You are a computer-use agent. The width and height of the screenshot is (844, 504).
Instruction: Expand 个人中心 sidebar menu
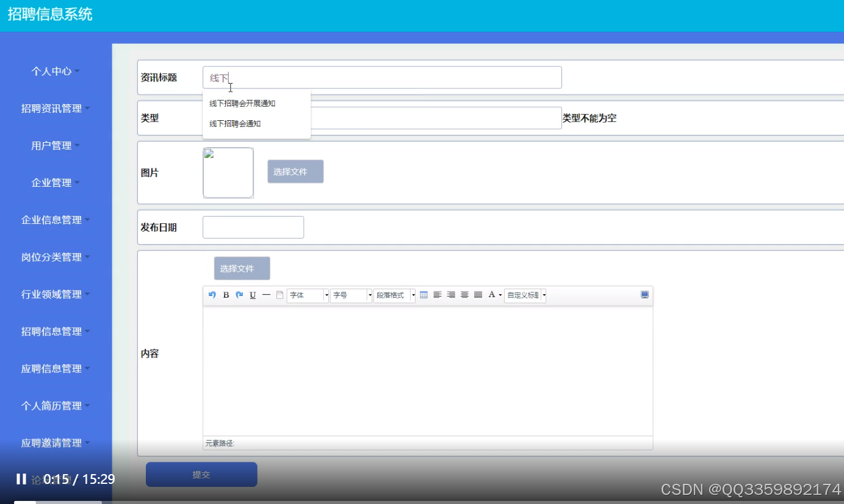point(56,71)
